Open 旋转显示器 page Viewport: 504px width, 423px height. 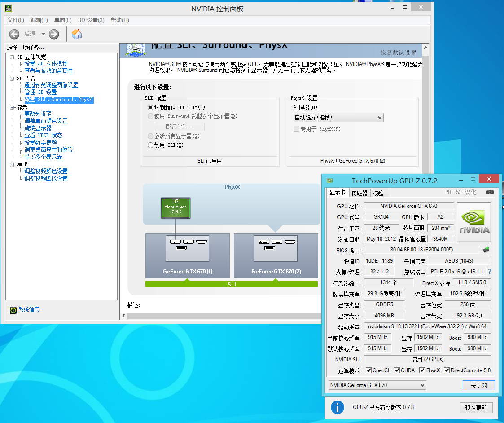[x=38, y=128]
